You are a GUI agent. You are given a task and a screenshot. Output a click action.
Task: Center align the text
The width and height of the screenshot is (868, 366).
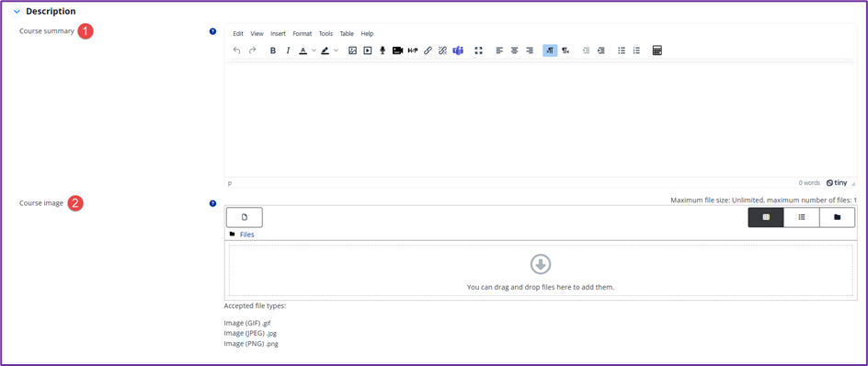514,51
